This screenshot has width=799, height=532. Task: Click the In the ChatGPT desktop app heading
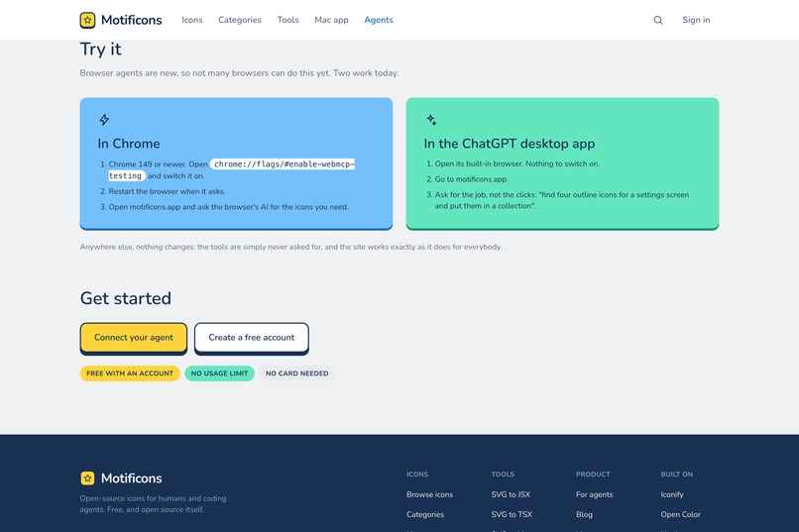pos(510,144)
